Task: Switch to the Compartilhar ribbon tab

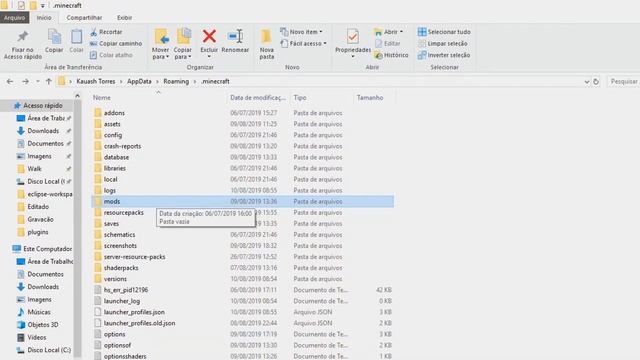Action: pyautogui.click(x=84, y=18)
